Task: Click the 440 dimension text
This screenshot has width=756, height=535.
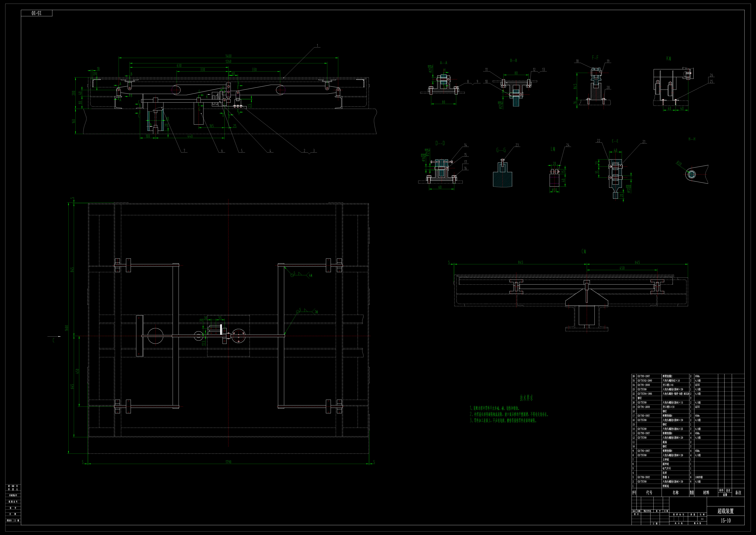Action: (190, 136)
